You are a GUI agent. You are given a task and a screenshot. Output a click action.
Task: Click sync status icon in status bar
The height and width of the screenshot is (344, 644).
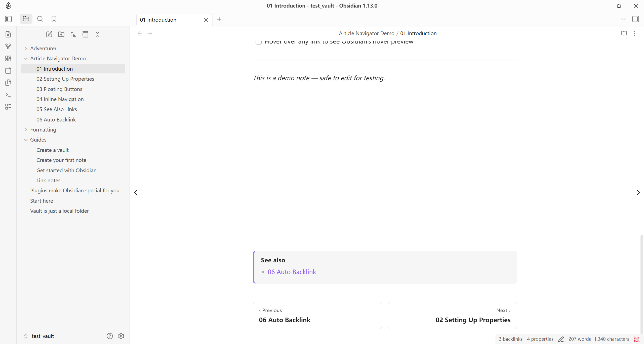pos(636,339)
